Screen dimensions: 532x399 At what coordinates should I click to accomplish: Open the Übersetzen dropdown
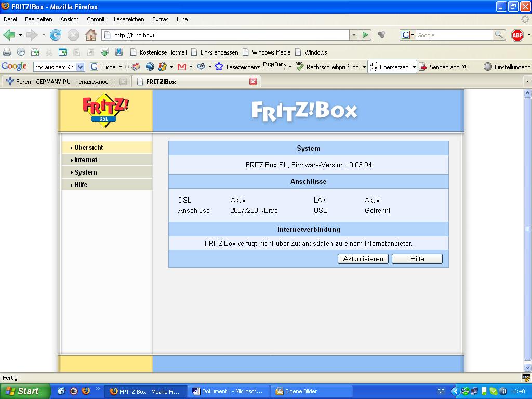coord(414,67)
